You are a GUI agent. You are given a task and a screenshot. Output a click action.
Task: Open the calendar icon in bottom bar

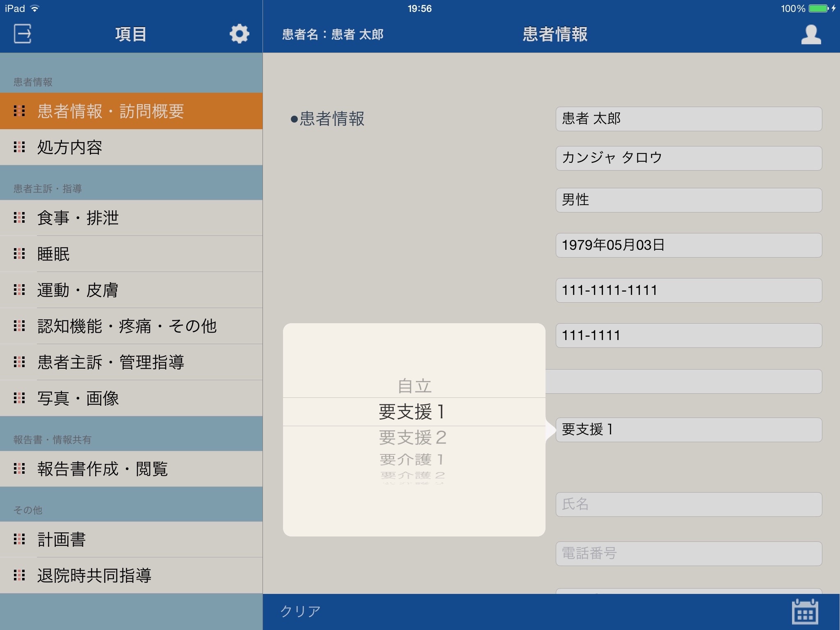pyautogui.click(x=805, y=612)
